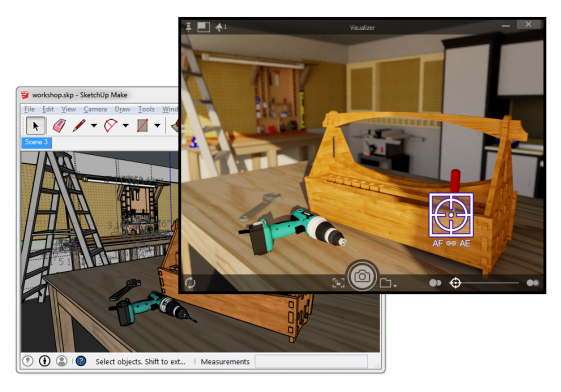The width and height of the screenshot is (561, 392).
Task: Expand the Pencil tool dropdown arrow
Action: pos(94,126)
